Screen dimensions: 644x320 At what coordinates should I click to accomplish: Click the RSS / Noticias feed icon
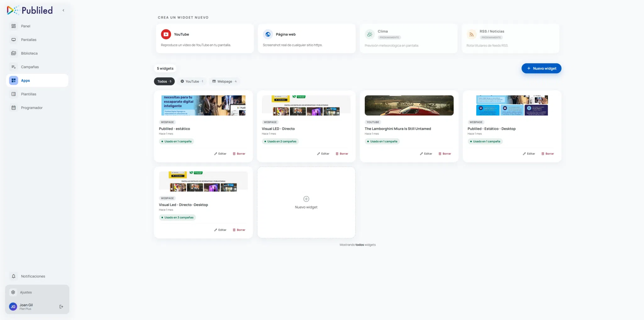pos(471,34)
